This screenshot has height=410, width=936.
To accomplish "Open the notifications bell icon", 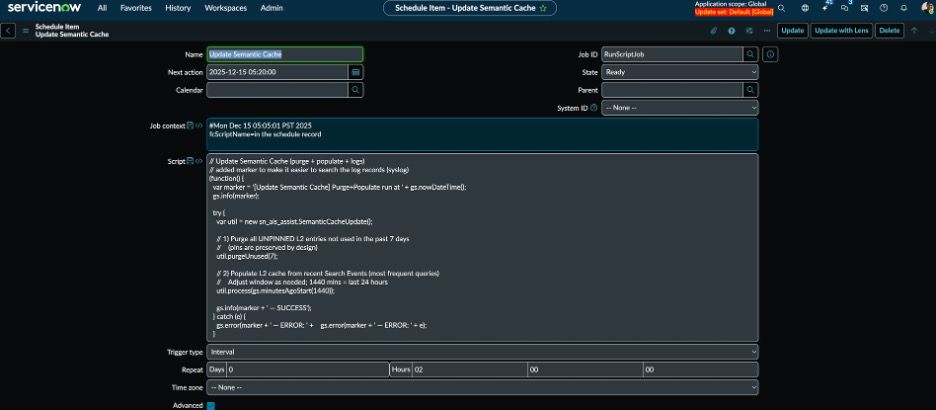I will pyautogui.click(x=904, y=8).
